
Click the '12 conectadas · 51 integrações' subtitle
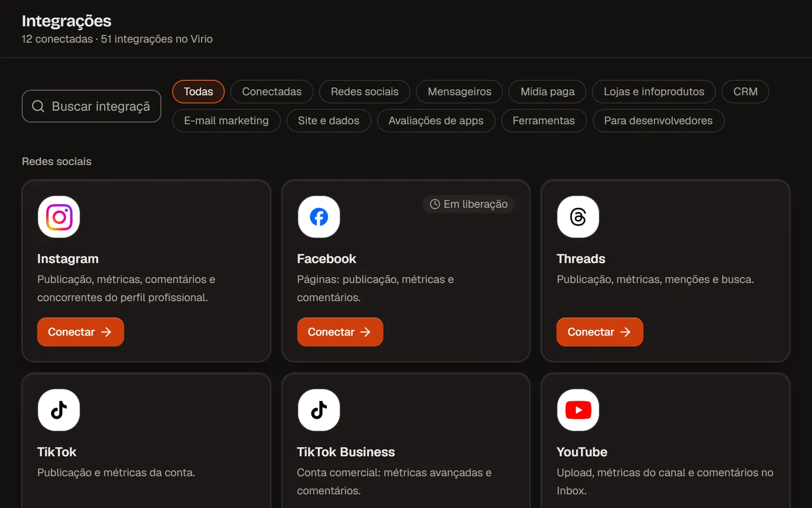tap(117, 39)
